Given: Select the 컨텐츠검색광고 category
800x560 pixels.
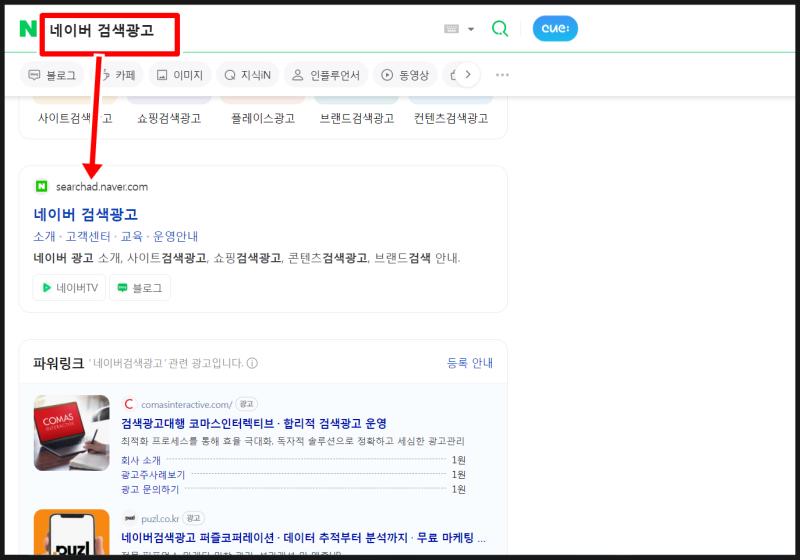Looking at the screenshot, I should (451, 118).
